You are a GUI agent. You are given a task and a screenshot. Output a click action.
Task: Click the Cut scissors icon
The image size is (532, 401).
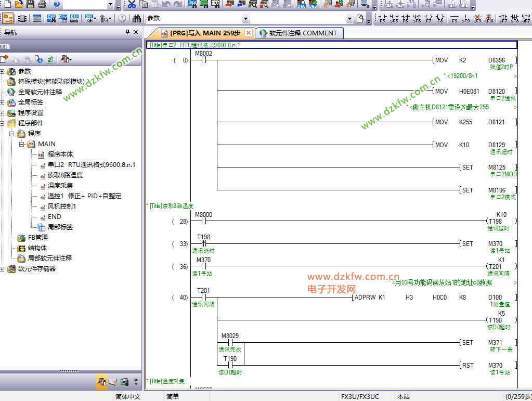tap(132, 4)
